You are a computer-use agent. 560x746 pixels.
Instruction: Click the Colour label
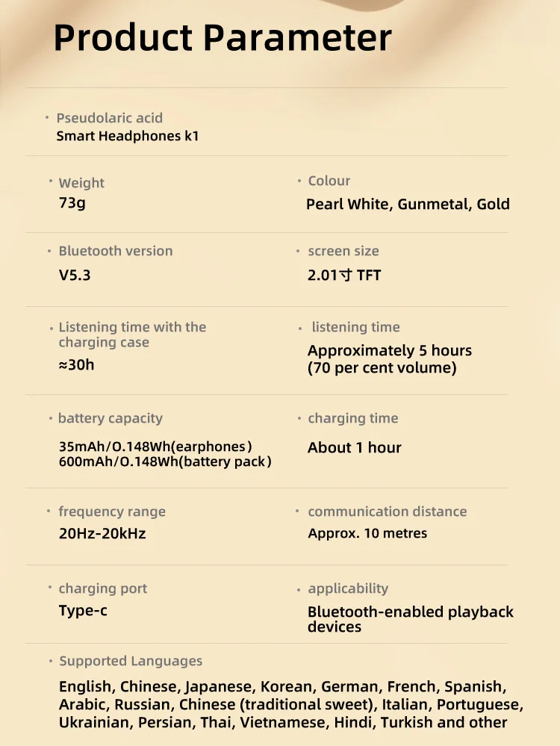[329, 181]
